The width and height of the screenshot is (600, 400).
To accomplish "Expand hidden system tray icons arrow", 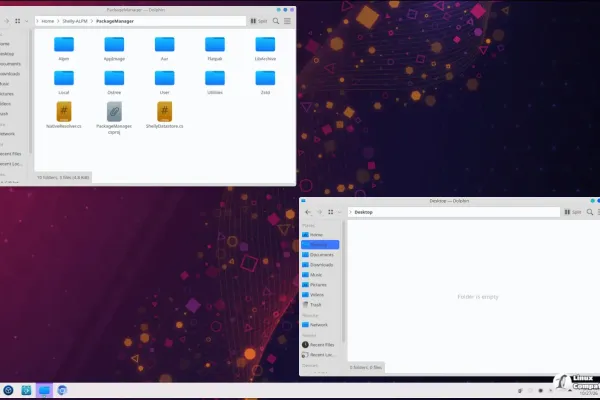I will (x=569, y=390).
